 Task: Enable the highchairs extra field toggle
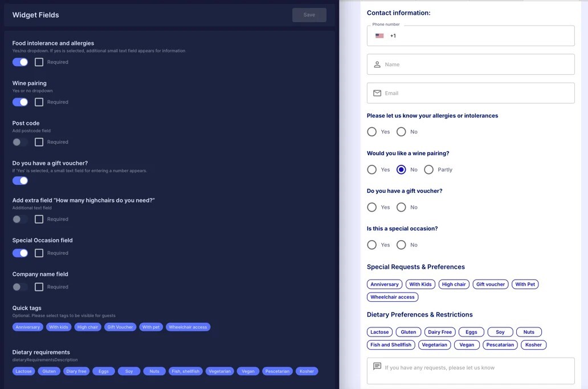tap(19, 219)
